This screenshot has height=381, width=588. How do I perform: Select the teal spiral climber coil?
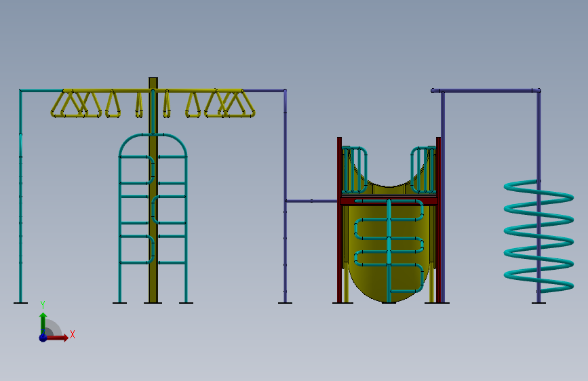(x=538, y=236)
